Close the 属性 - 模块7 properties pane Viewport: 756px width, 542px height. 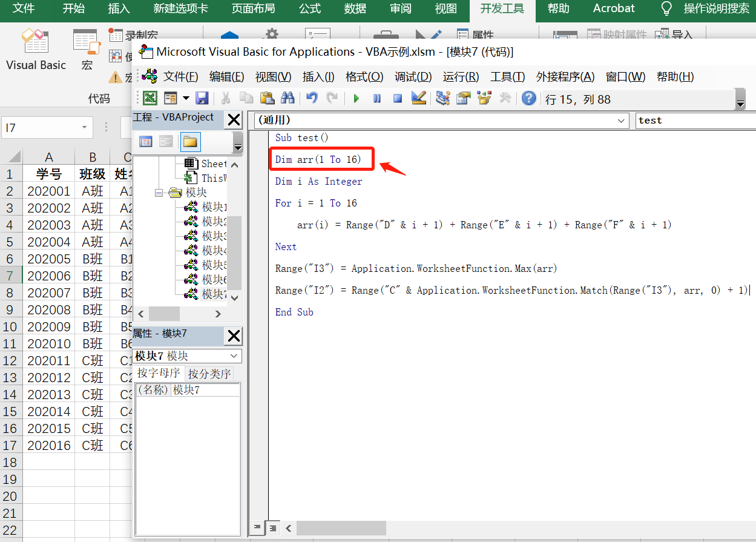click(234, 336)
